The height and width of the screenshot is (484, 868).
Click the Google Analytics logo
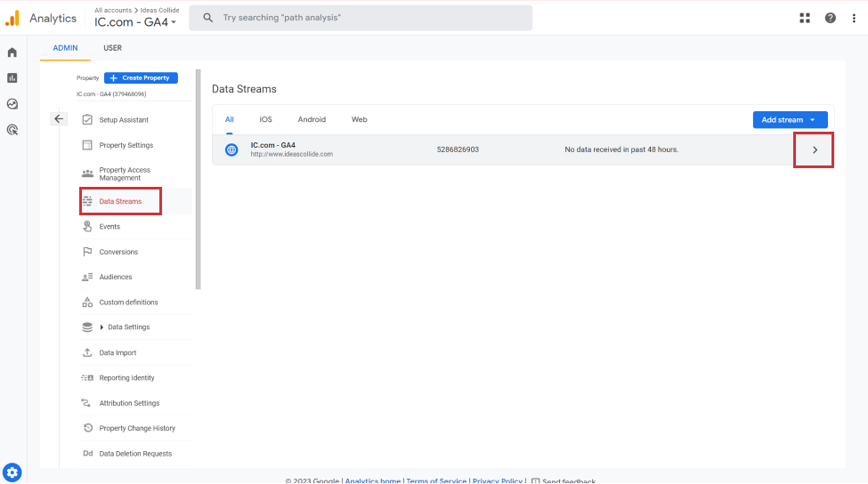12,19
